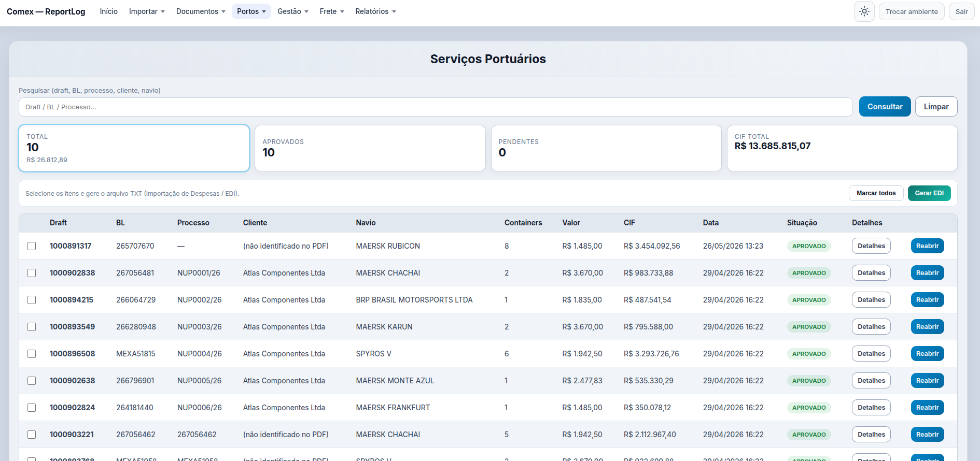Reopen draft 1000902824 using Reabrir
This screenshot has width=980, height=461.
point(927,408)
